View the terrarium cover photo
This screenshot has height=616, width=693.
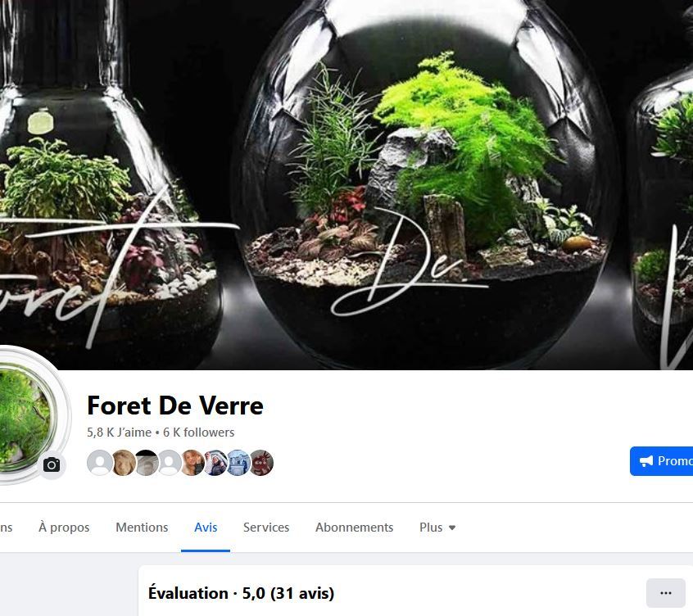click(x=346, y=184)
